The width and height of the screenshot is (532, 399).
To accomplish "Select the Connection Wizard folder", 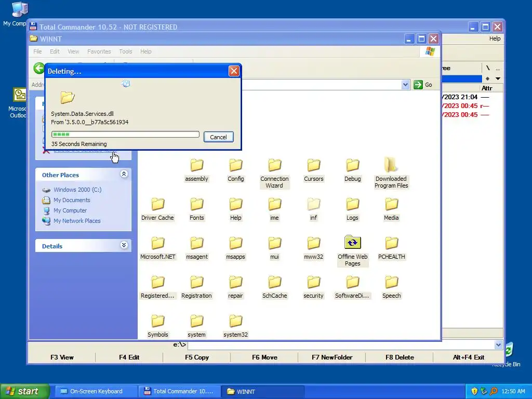I will pos(274,174).
